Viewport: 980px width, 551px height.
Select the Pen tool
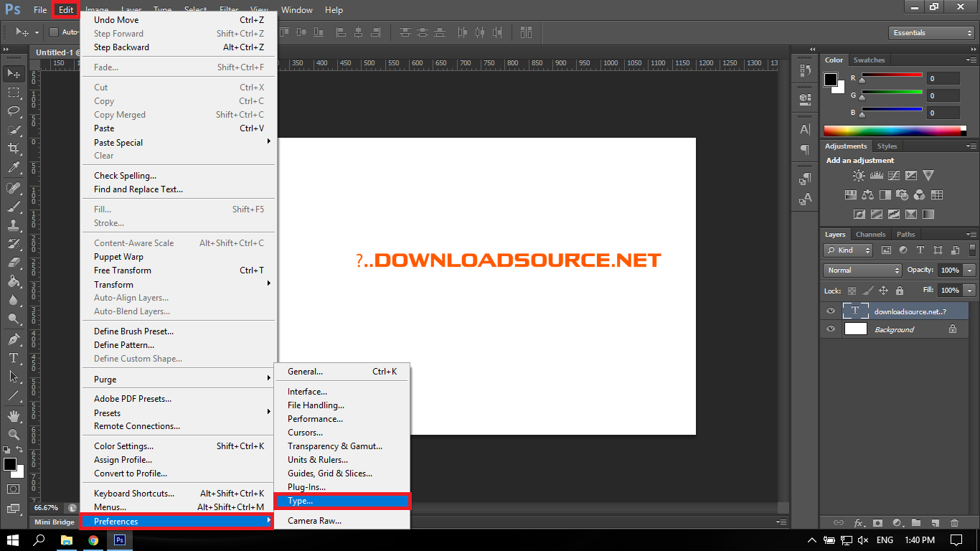pyautogui.click(x=14, y=339)
